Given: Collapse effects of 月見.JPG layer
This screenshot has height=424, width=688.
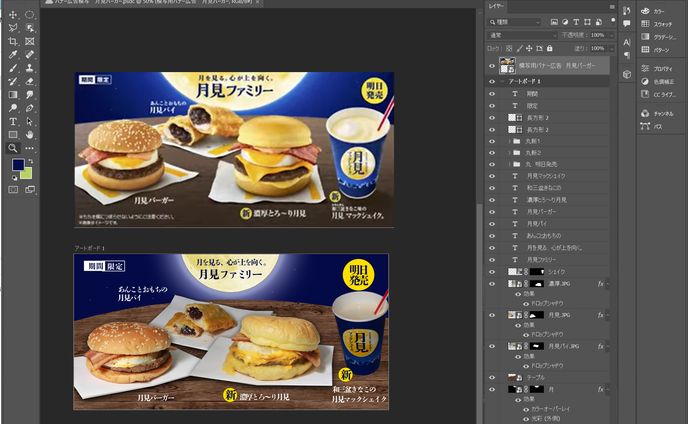Looking at the screenshot, I should coord(607,315).
